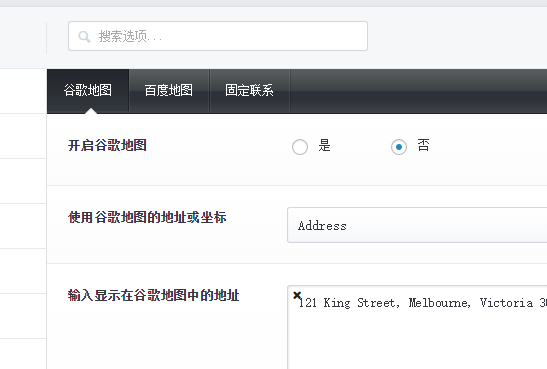Screen dimensions: 547x369
Task: Click the 是 option label text
Action: [x=324, y=145]
